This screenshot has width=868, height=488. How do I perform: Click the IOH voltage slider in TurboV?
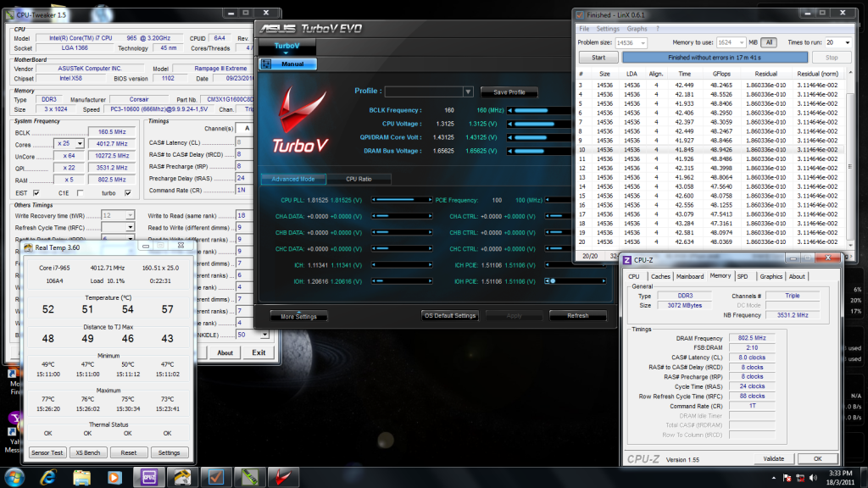click(402, 281)
